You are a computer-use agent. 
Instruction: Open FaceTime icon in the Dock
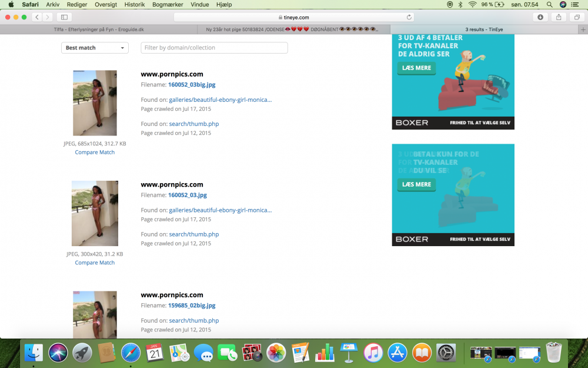(x=227, y=353)
